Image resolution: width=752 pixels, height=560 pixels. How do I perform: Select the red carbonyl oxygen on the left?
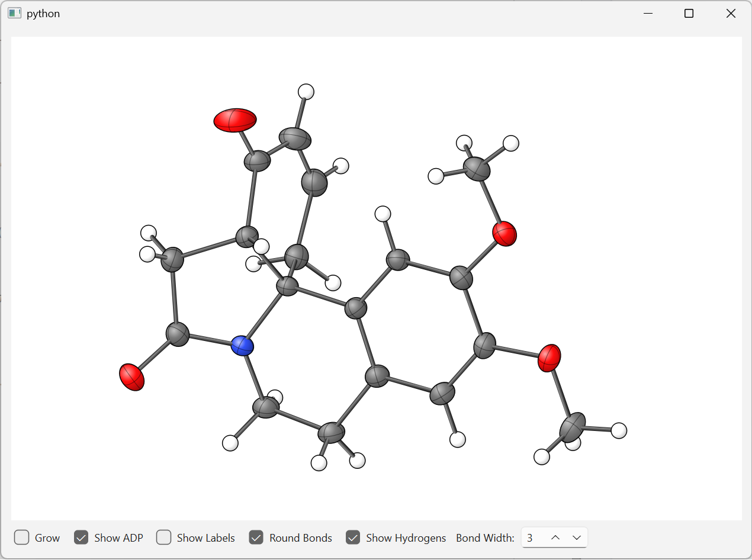[133, 376]
